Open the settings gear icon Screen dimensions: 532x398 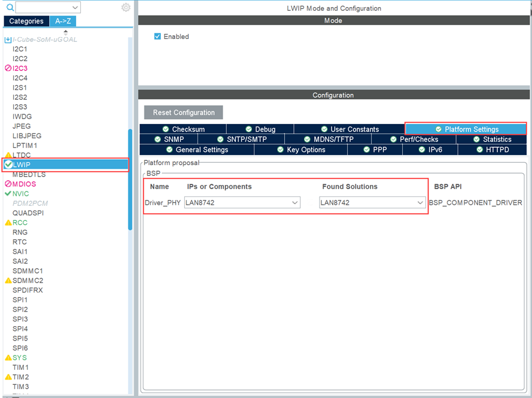coord(126,7)
